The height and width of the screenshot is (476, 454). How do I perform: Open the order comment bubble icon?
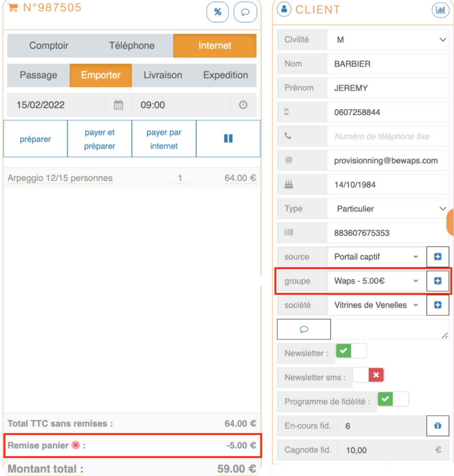pos(245,12)
